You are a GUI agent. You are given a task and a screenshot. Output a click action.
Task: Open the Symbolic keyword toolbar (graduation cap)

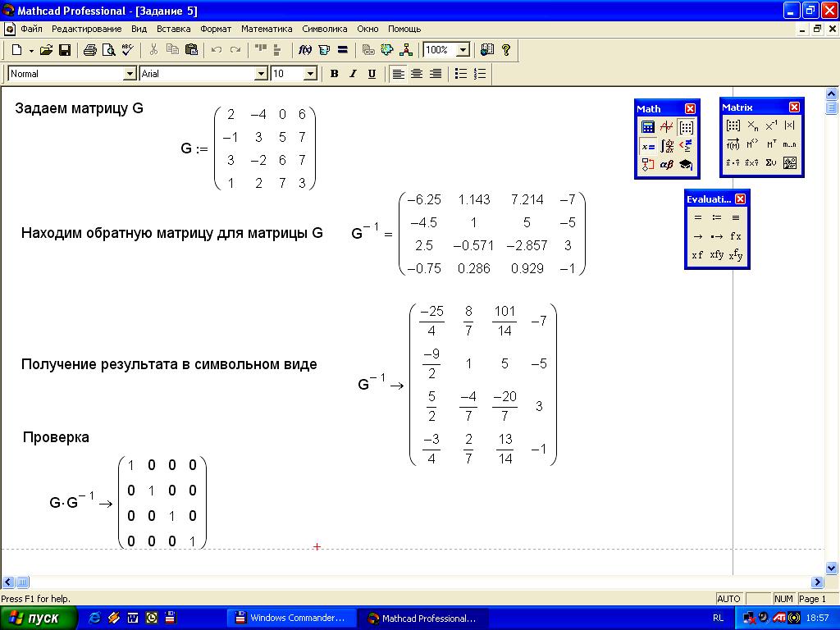(x=686, y=164)
